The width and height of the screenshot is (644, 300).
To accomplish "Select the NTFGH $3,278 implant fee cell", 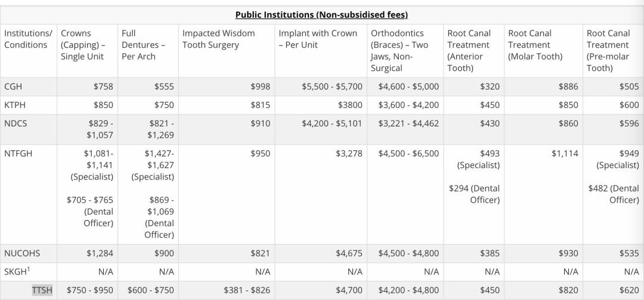I will 349,153.
